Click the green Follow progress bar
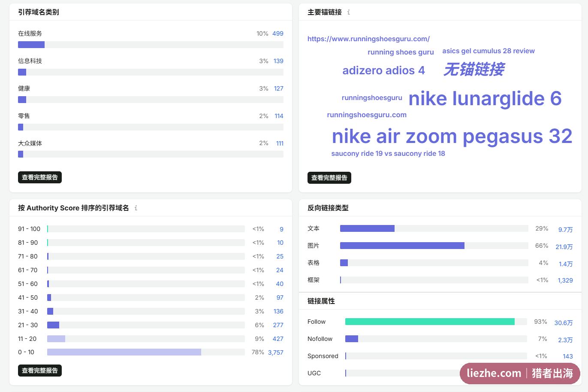588x392 pixels. point(430,322)
